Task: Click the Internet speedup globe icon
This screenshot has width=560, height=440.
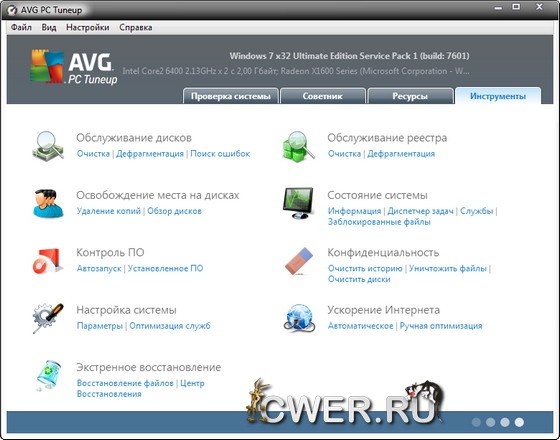Action: [x=299, y=318]
